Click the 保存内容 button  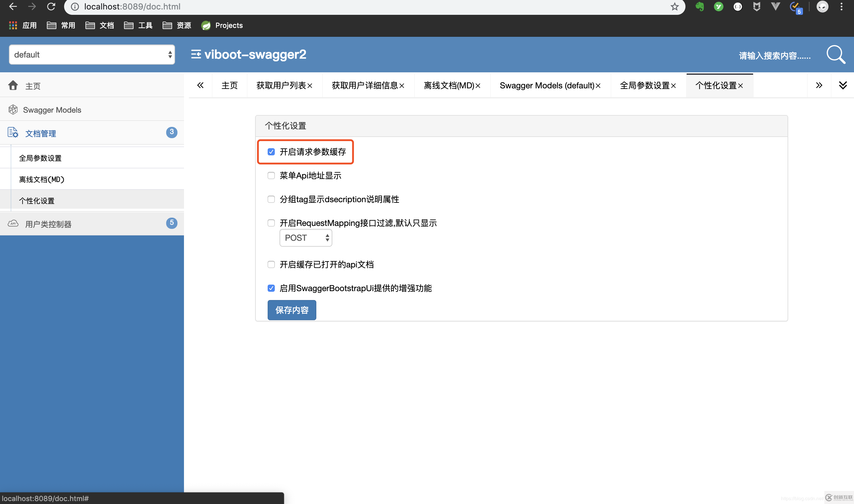tap(292, 310)
